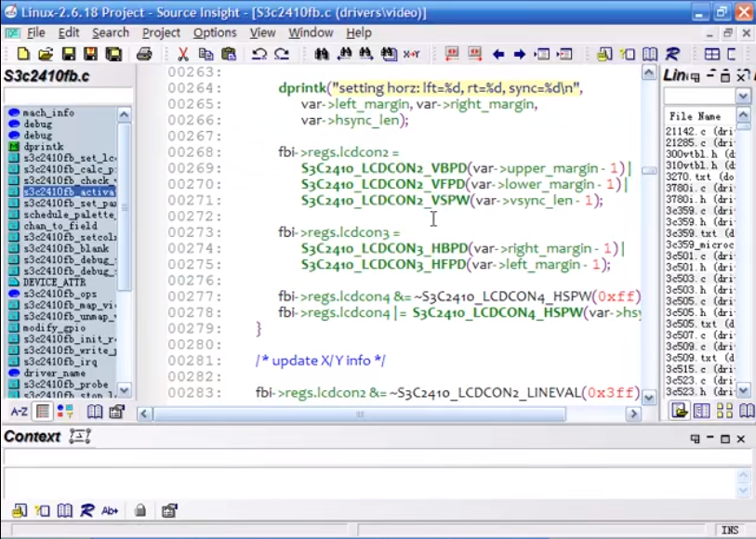Click the symbol window book icon

tap(95, 412)
